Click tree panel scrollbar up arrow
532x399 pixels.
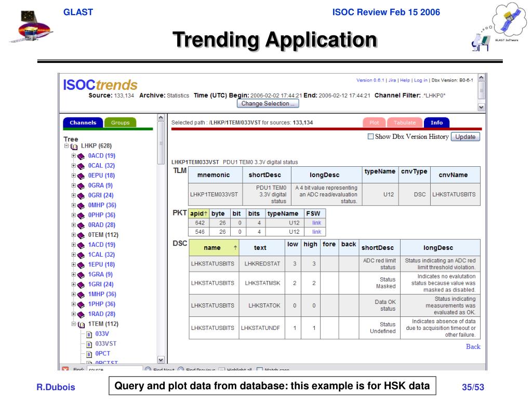tap(161, 118)
